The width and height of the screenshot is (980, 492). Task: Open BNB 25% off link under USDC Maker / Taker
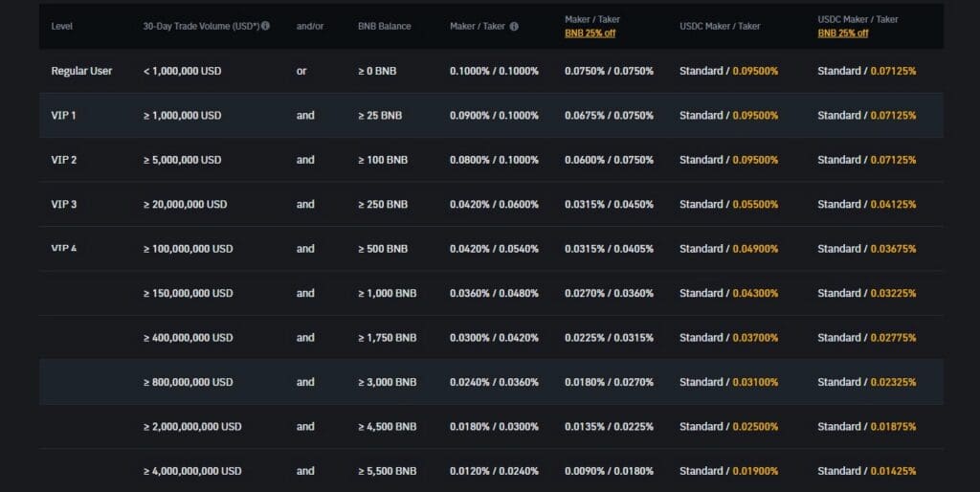843,34
